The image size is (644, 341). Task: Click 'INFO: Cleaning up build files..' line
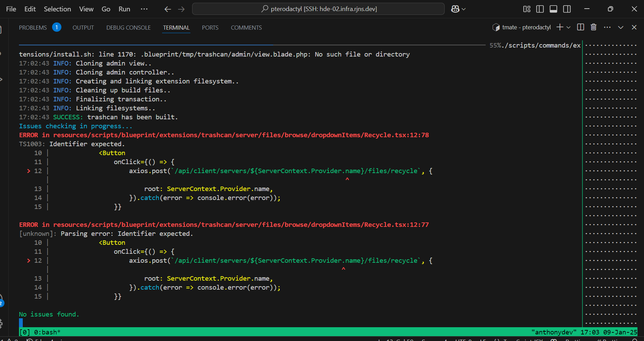[112, 90]
